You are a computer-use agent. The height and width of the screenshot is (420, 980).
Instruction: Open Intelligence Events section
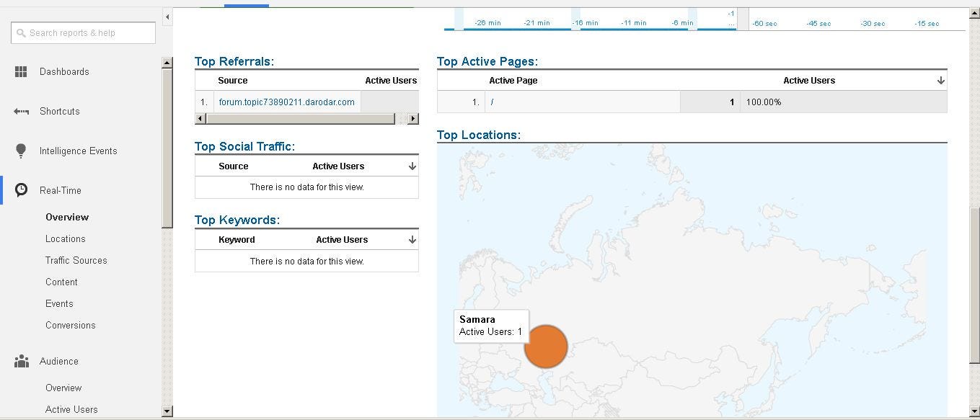click(78, 151)
